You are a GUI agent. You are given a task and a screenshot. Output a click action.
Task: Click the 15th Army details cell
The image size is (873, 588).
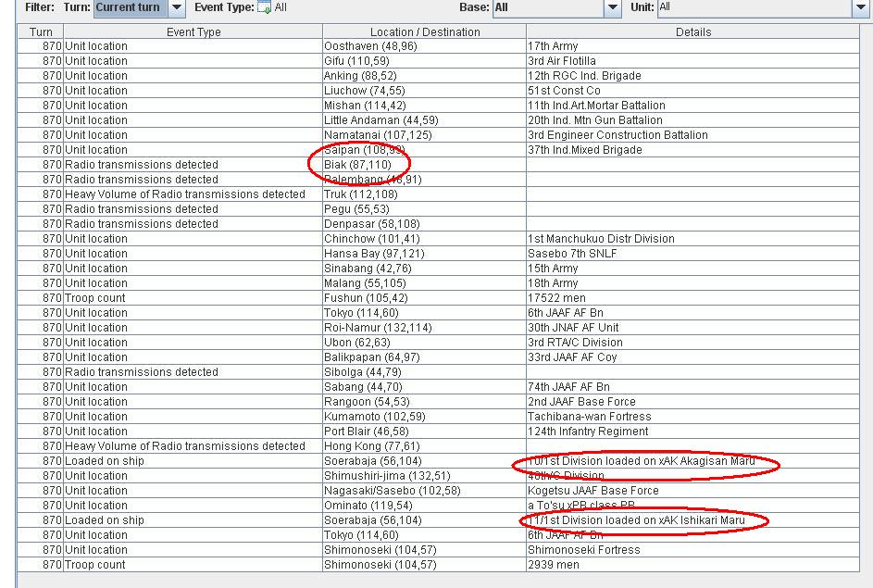(x=692, y=269)
